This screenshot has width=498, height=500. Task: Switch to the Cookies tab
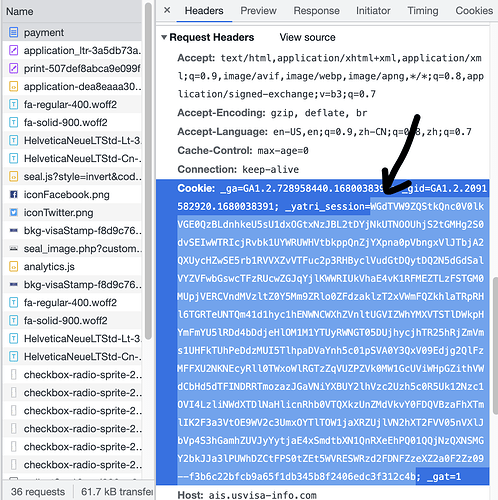474,11
